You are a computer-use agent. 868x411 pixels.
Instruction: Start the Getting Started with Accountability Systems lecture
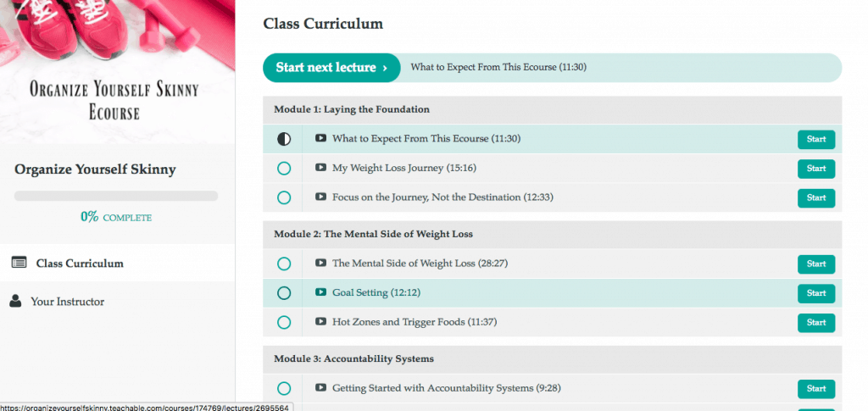[816, 389]
